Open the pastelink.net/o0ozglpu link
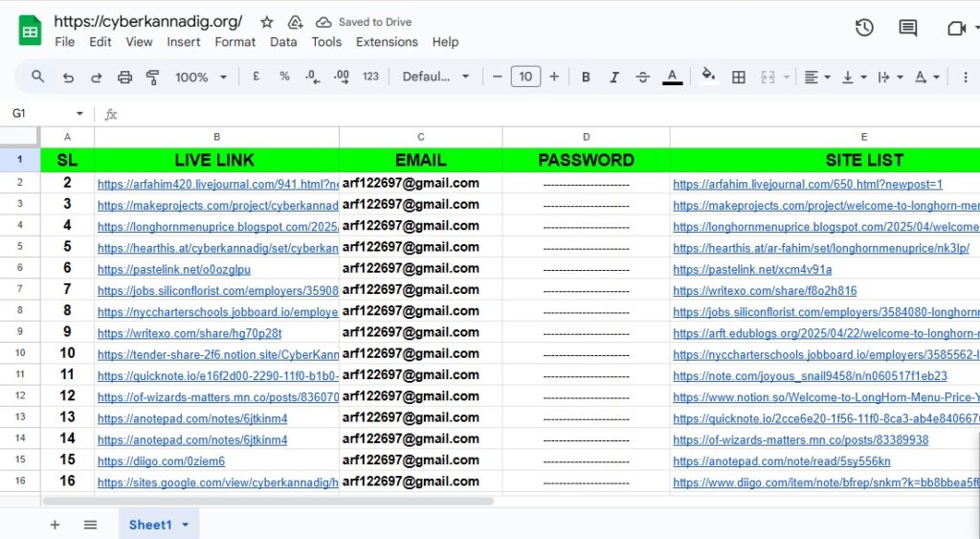The height and width of the screenshot is (539, 980). [174, 270]
